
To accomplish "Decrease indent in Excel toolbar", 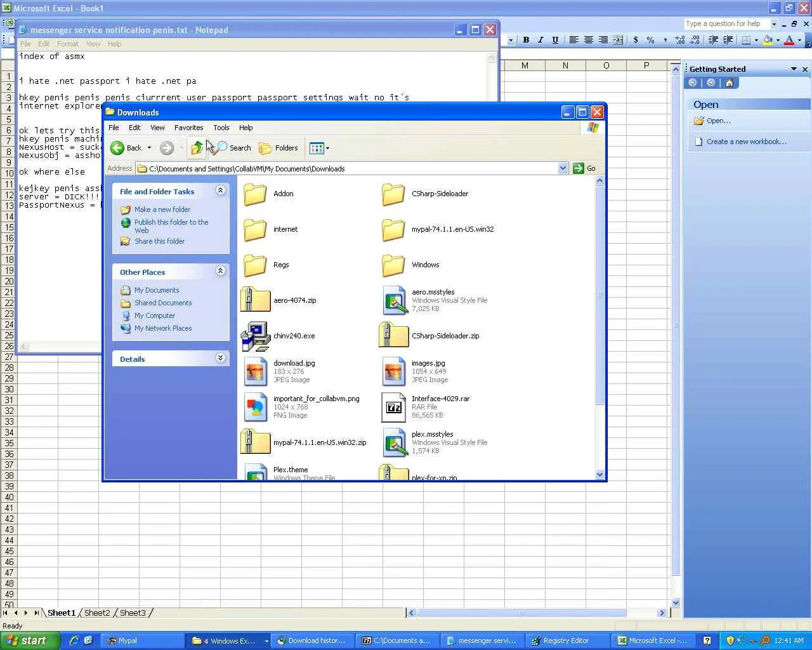I will point(713,39).
